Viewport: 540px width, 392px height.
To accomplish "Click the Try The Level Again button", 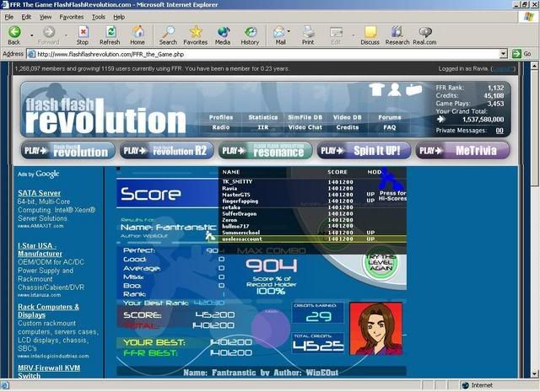I will point(381,261).
